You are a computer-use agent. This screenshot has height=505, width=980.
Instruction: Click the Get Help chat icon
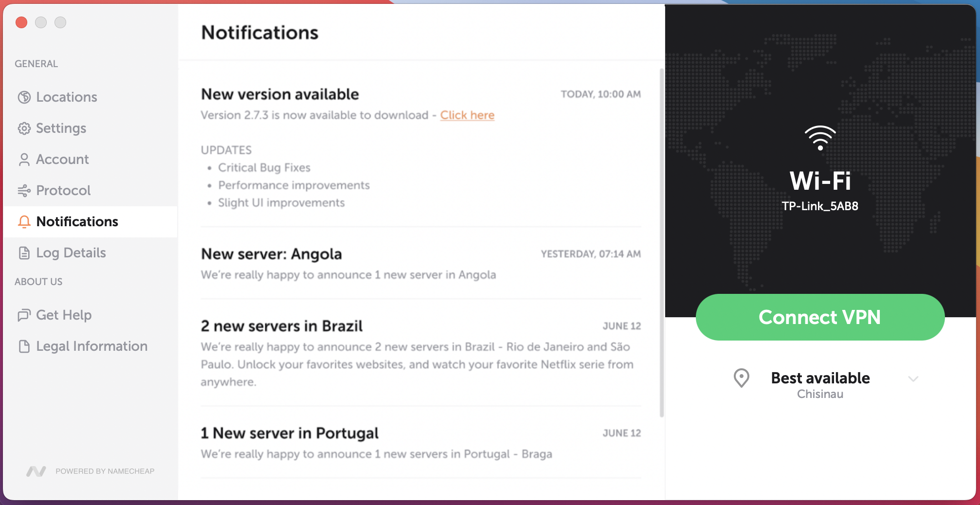[x=24, y=315]
